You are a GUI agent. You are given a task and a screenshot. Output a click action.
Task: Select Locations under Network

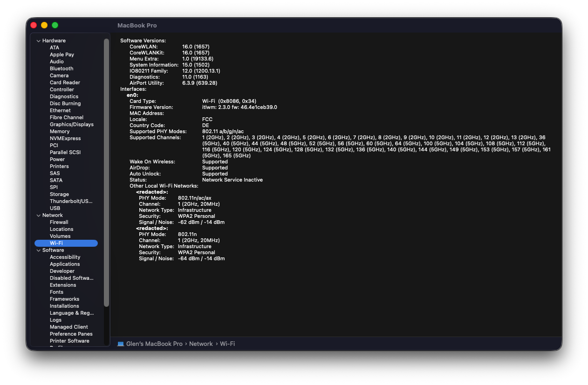click(x=62, y=229)
